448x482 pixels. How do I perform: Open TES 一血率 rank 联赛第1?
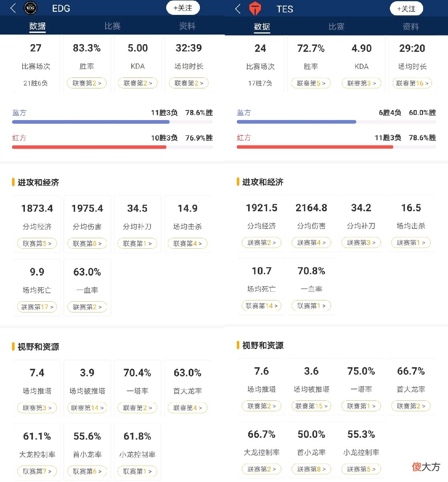pyautogui.click(x=312, y=306)
